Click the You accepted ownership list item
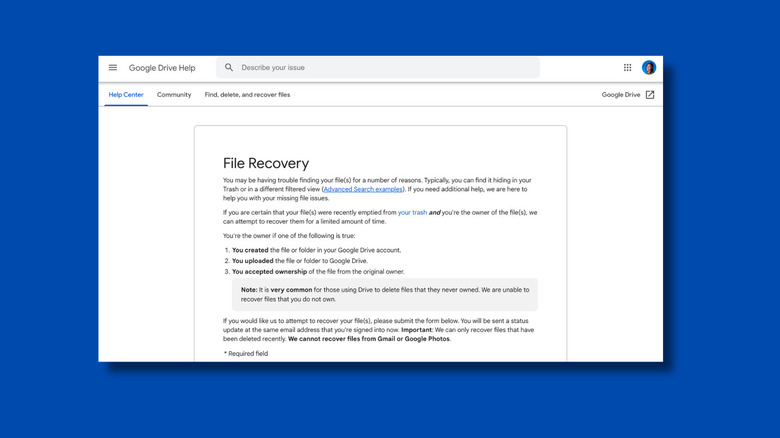 318,272
